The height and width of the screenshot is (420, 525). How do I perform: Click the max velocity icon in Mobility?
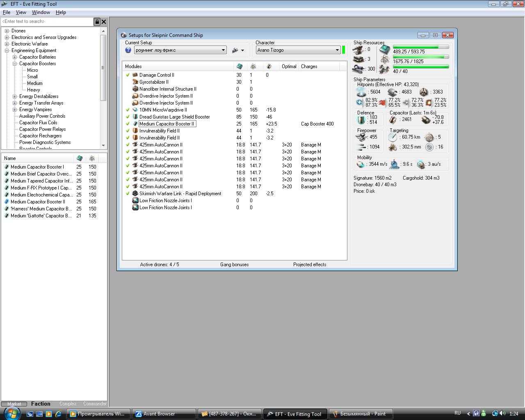coord(361,164)
